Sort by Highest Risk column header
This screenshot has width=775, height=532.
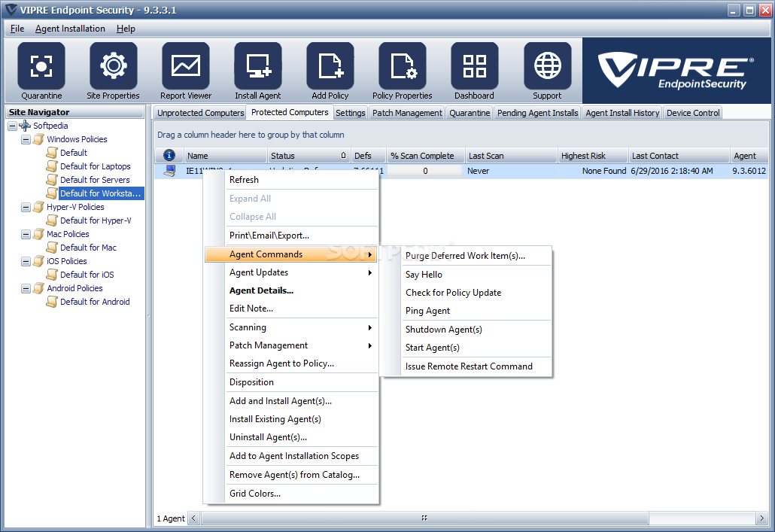(593, 156)
